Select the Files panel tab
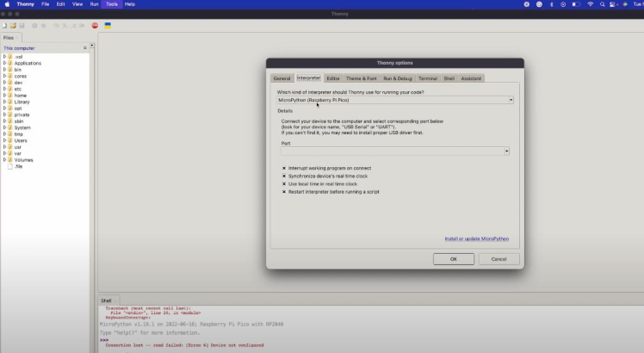Screen dimensions: 644x353 pos(10,37)
